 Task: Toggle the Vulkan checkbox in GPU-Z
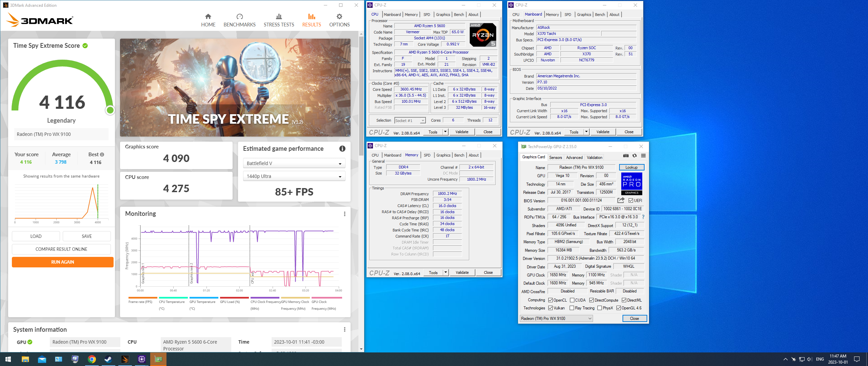550,308
